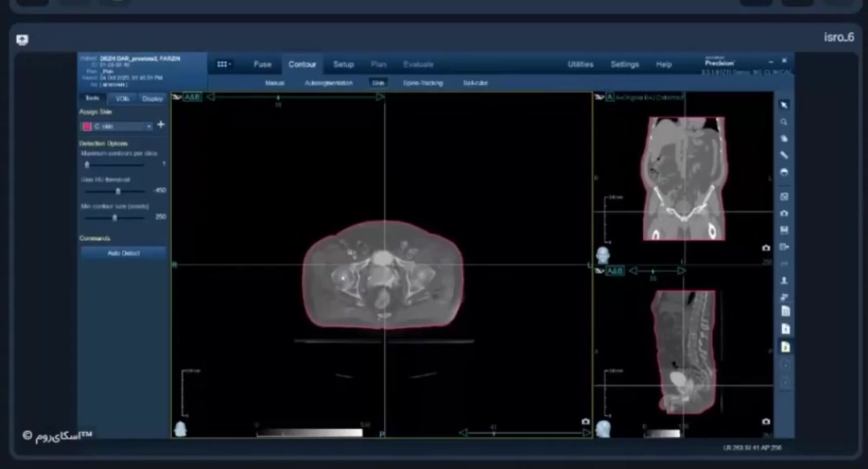The height and width of the screenshot is (469, 868).
Task: Expand the grid layout selector dropdown
Action: click(224, 64)
